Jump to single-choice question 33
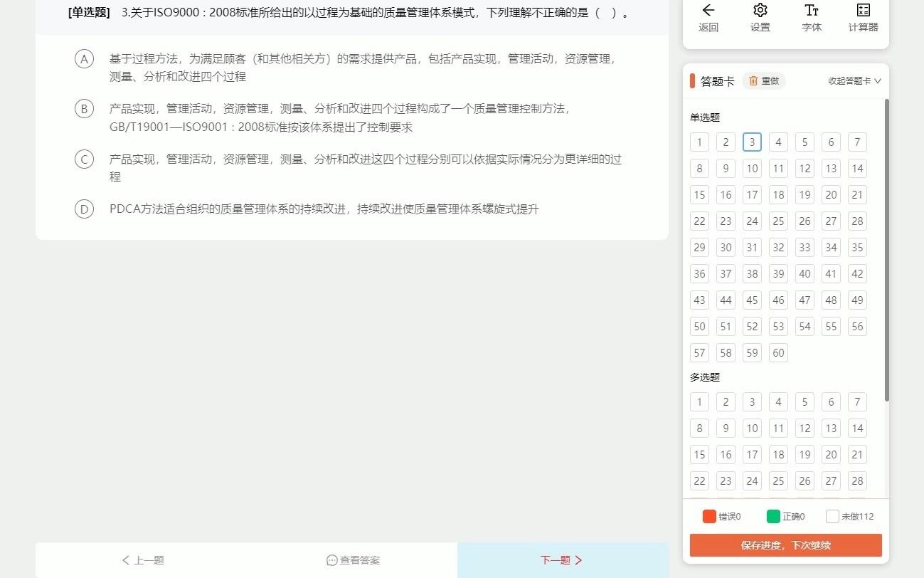 click(804, 247)
